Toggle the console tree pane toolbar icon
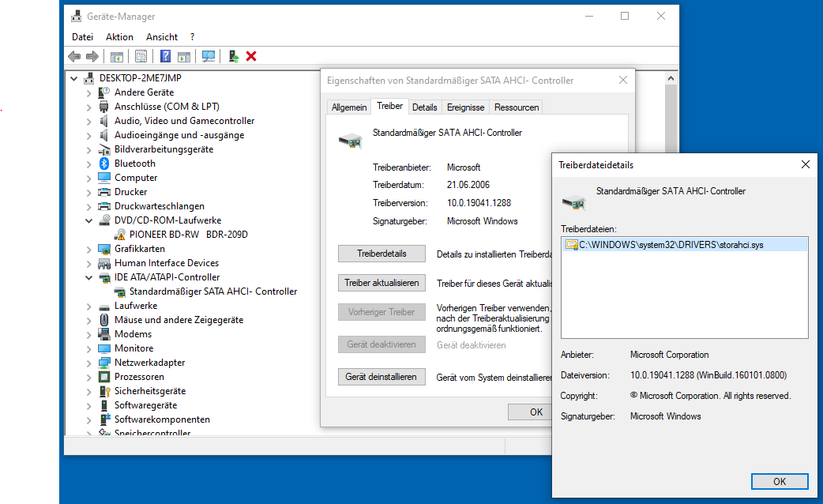 click(x=117, y=56)
